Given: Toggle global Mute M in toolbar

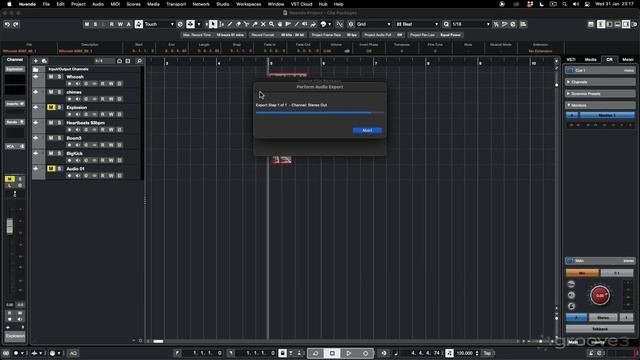Looking at the screenshot, I should click(x=87, y=24).
